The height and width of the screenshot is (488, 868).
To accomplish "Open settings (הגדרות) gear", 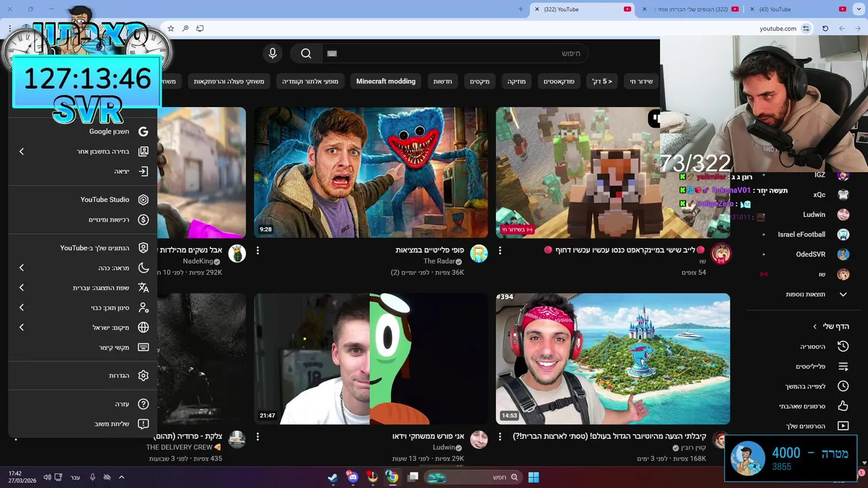I will click(143, 375).
